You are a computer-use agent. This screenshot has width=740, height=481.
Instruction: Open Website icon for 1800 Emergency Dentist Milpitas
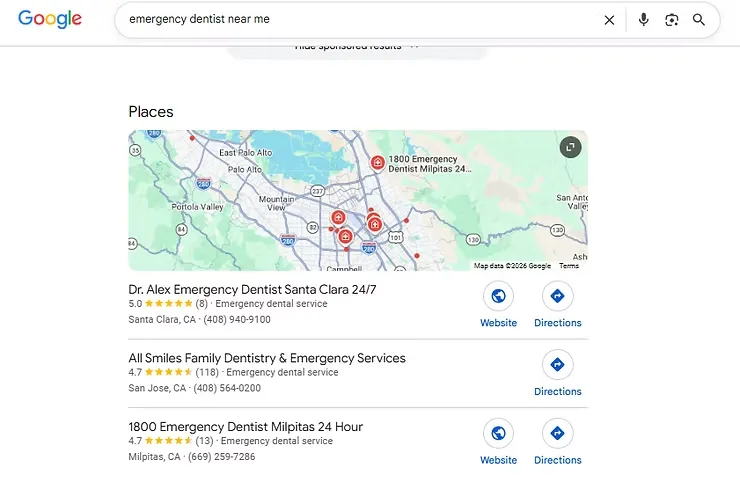[498, 433]
